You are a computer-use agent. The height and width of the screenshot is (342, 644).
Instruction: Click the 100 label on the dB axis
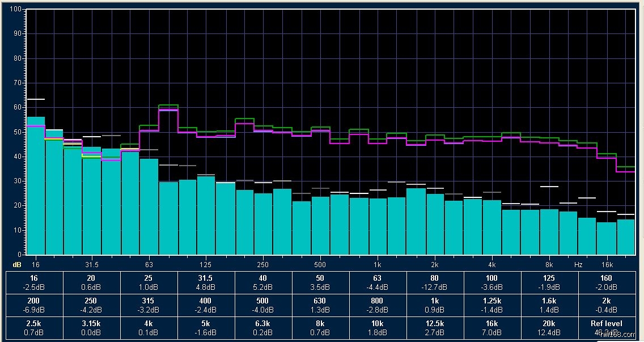pos(15,10)
